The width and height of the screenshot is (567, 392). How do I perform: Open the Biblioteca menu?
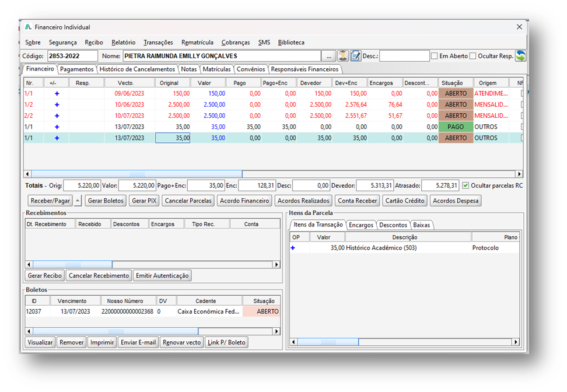[x=291, y=43]
